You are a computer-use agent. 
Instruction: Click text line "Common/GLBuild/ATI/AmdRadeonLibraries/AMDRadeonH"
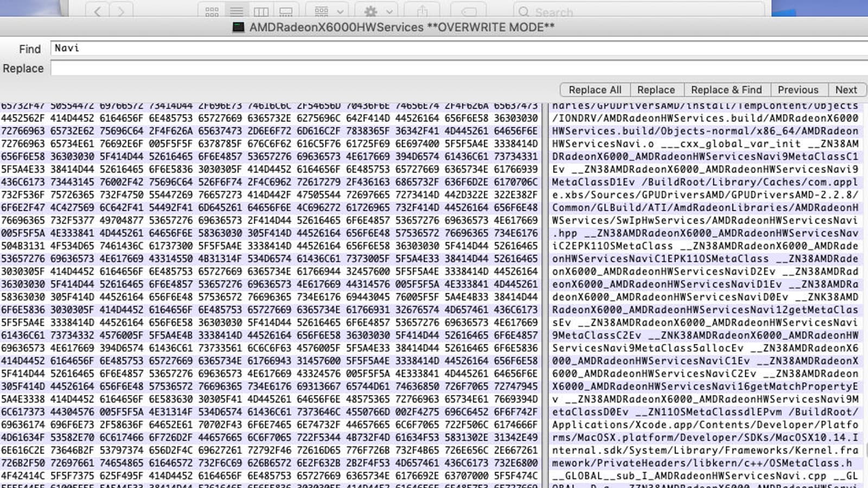tap(705, 208)
